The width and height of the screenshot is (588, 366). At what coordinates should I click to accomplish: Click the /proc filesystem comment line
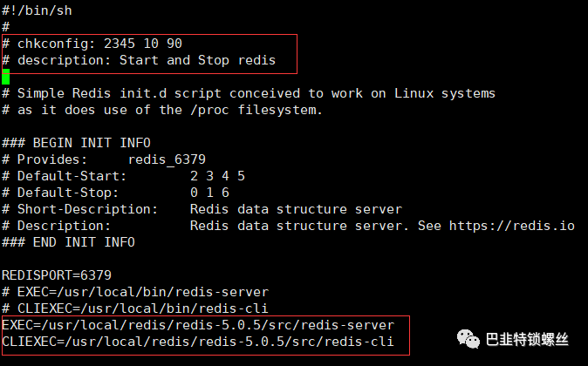pos(162,110)
